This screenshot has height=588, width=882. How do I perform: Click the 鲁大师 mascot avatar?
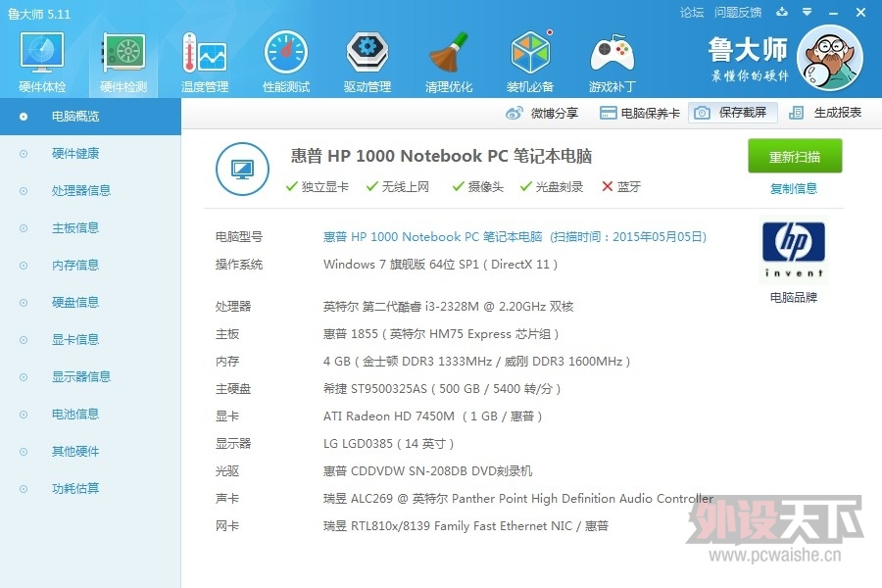tap(830, 58)
